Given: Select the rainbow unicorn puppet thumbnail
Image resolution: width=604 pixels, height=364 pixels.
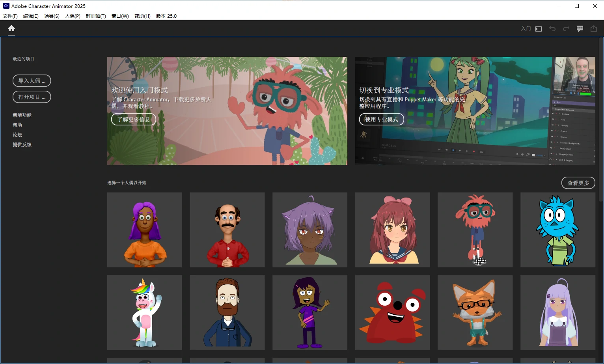Looking at the screenshot, I should pos(144,312).
